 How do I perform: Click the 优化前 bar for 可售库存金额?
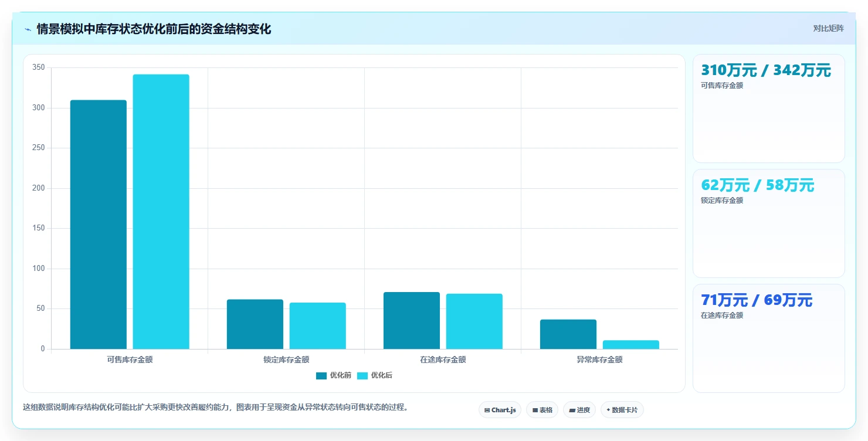99,225
